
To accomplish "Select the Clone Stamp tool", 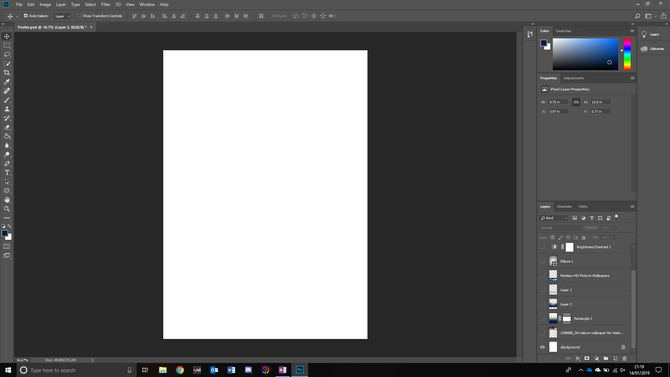I will [7, 109].
